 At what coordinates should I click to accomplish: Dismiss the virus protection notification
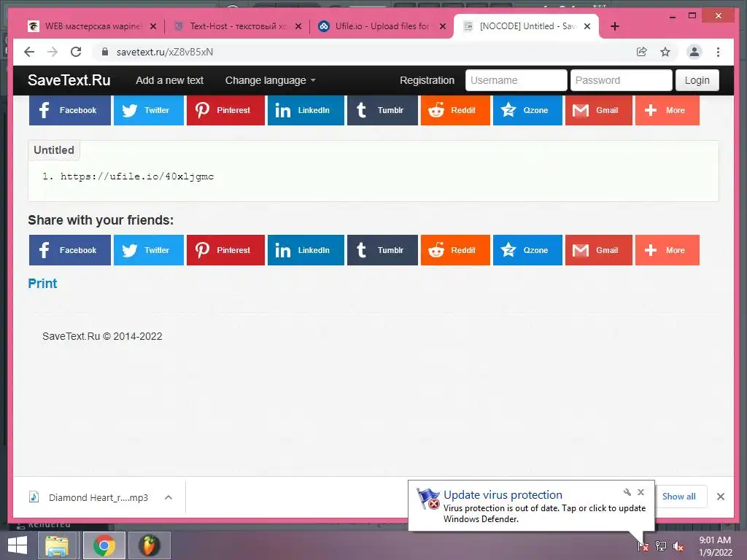640,492
